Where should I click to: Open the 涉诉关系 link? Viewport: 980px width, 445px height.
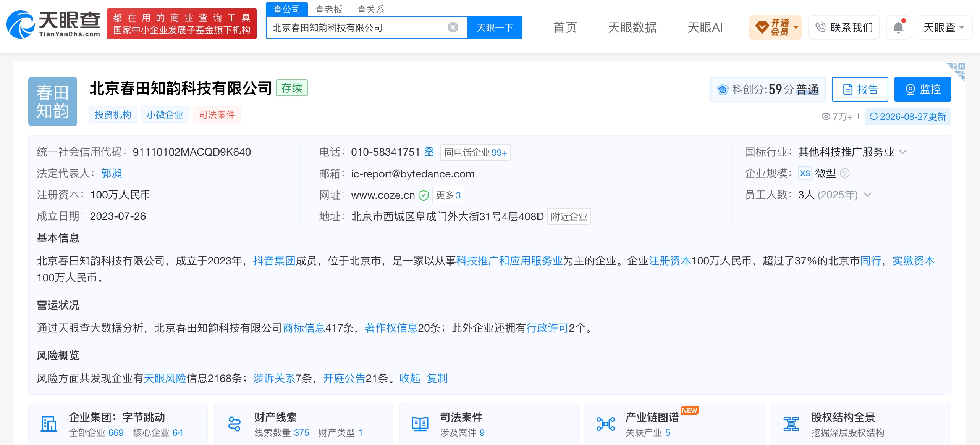274,378
